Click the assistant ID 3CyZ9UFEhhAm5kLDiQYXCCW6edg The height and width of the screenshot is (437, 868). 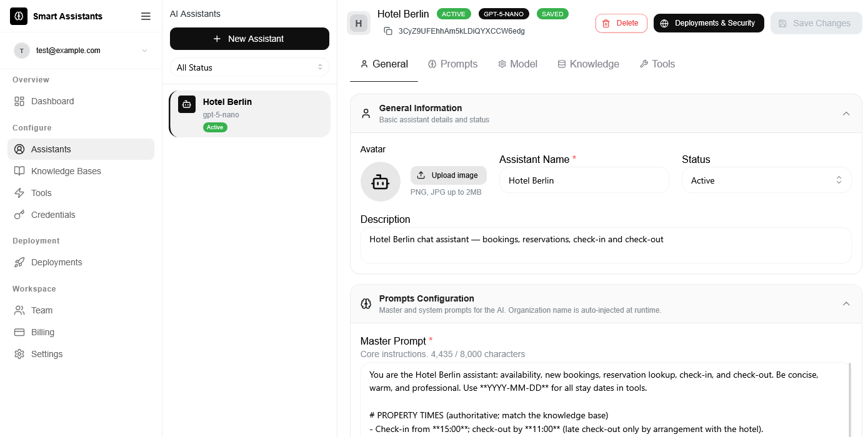[x=461, y=31]
